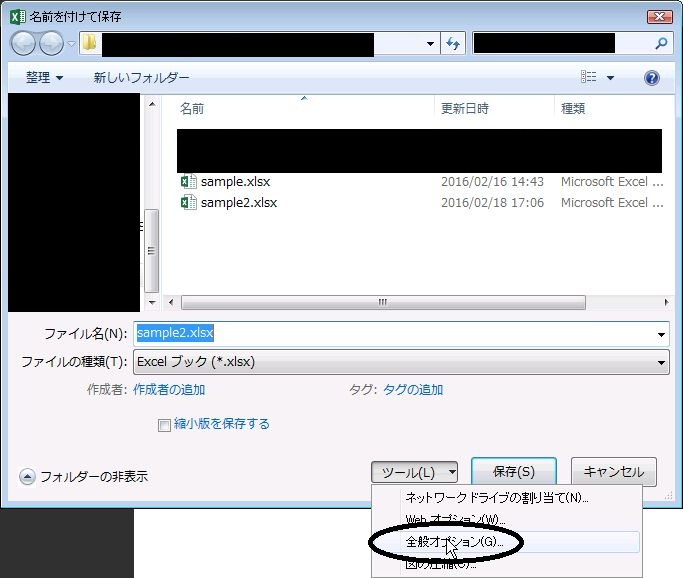
Task: Select ネットワークドライブの割り当て(N) menu item
Action: pos(496,497)
